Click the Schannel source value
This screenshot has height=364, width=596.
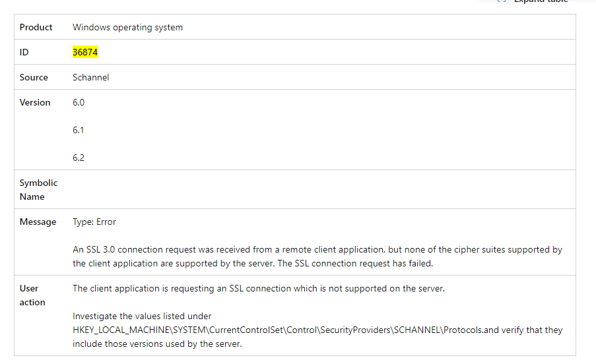[x=91, y=77]
